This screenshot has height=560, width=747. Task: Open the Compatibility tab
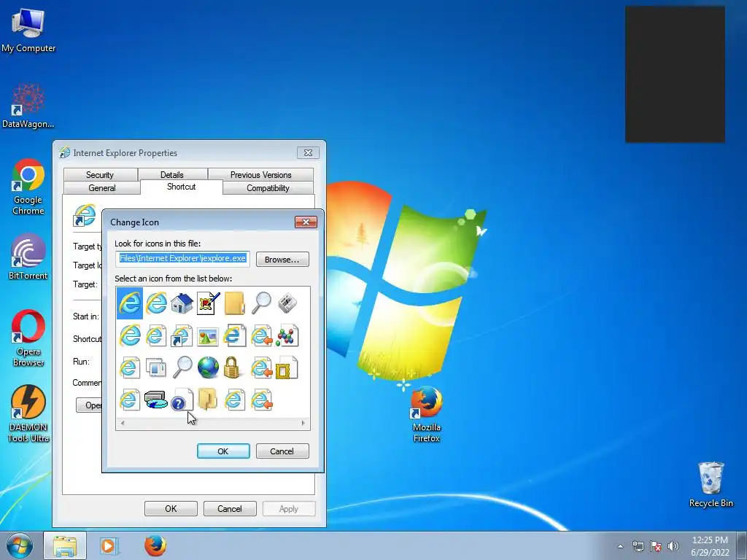pyautogui.click(x=268, y=188)
